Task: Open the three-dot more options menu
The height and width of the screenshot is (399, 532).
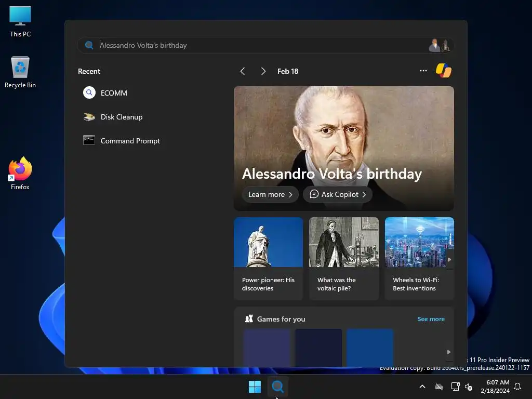Action: click(x=423, y=71)
